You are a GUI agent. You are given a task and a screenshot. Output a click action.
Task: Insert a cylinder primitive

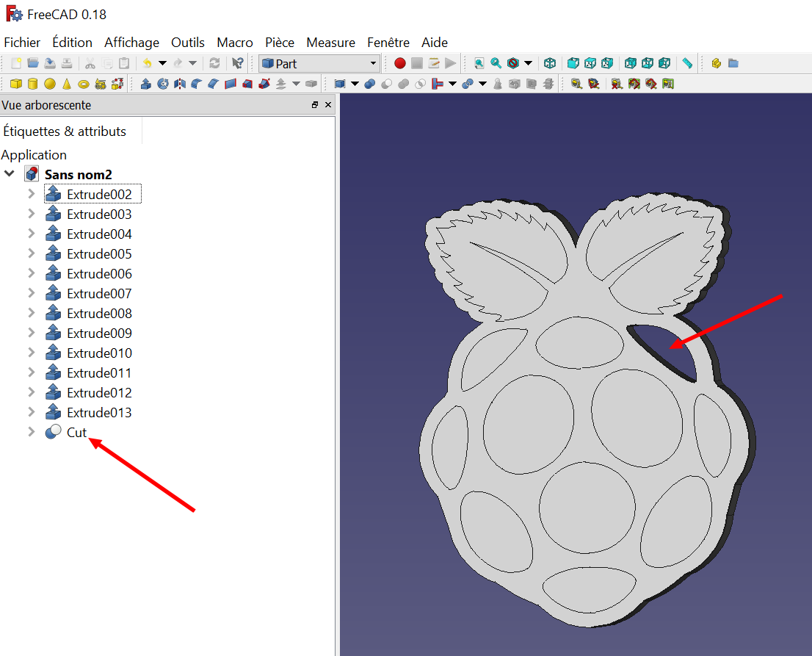point(32,84)
